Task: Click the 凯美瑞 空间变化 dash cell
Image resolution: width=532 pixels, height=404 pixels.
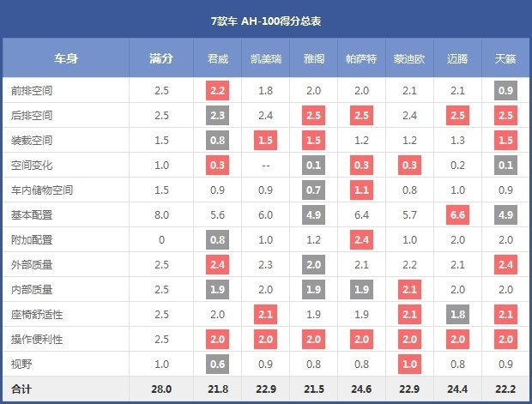Action: 266,166
